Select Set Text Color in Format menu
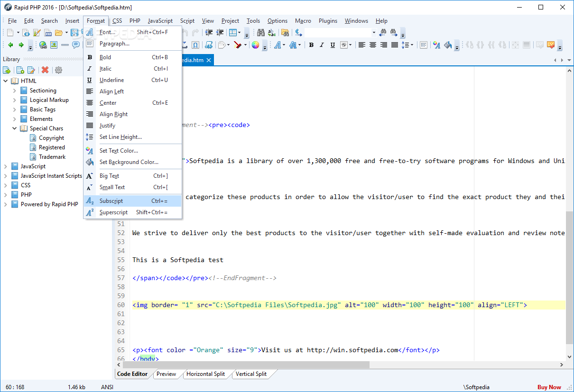The image size is (574, 392). tap(133, 151)
